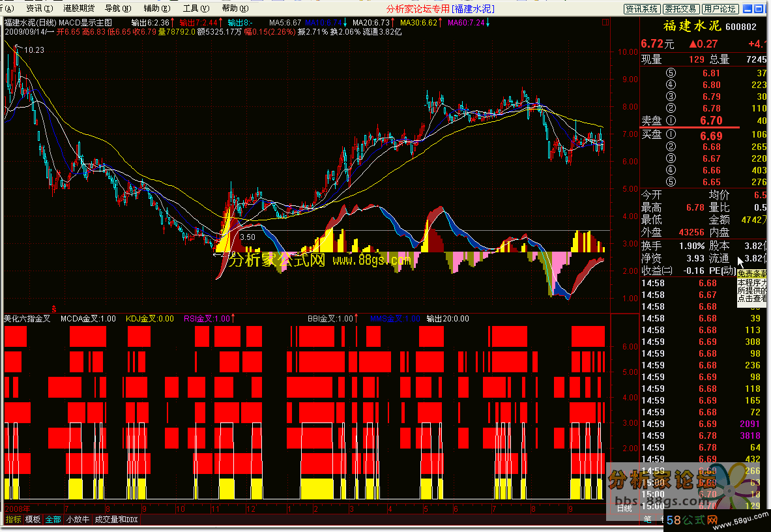Click the 收益(三) value -0.16
The width and height of the screenshot is (771, 532).
click(694, 271)
